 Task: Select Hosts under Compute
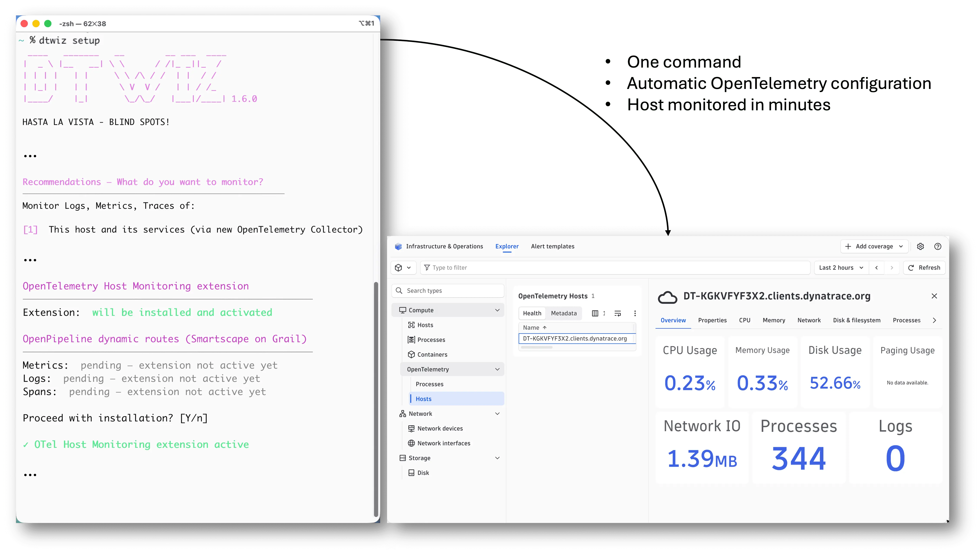pyautogui.click(x=425, y=325)
